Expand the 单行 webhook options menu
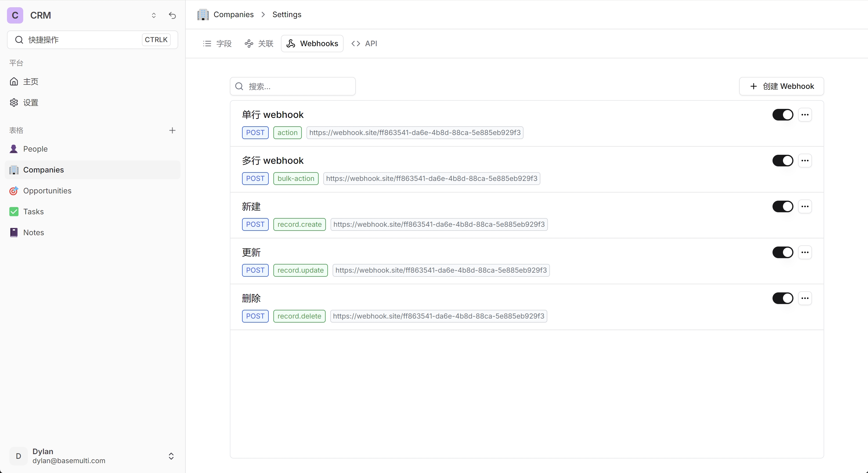The width and height of the screenshot is (868, 473). (x=805, y=115)
